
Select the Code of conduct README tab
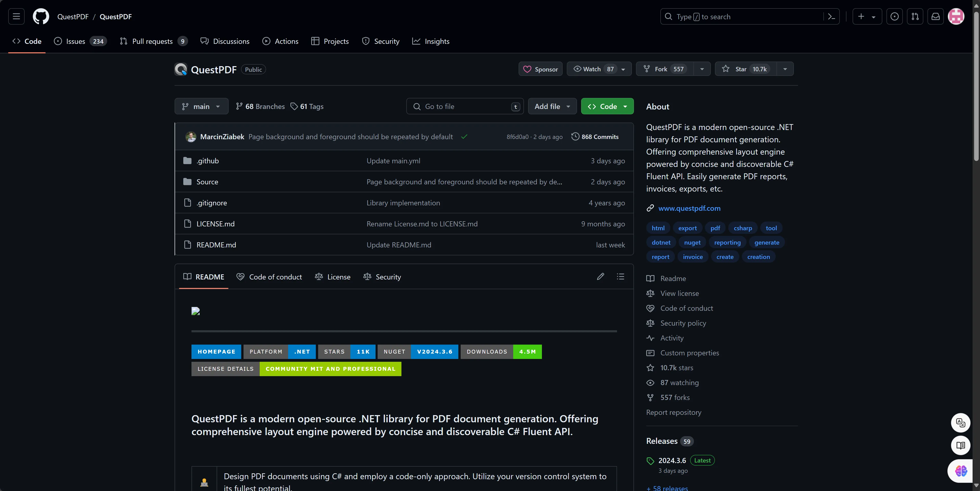coord(269,277)
